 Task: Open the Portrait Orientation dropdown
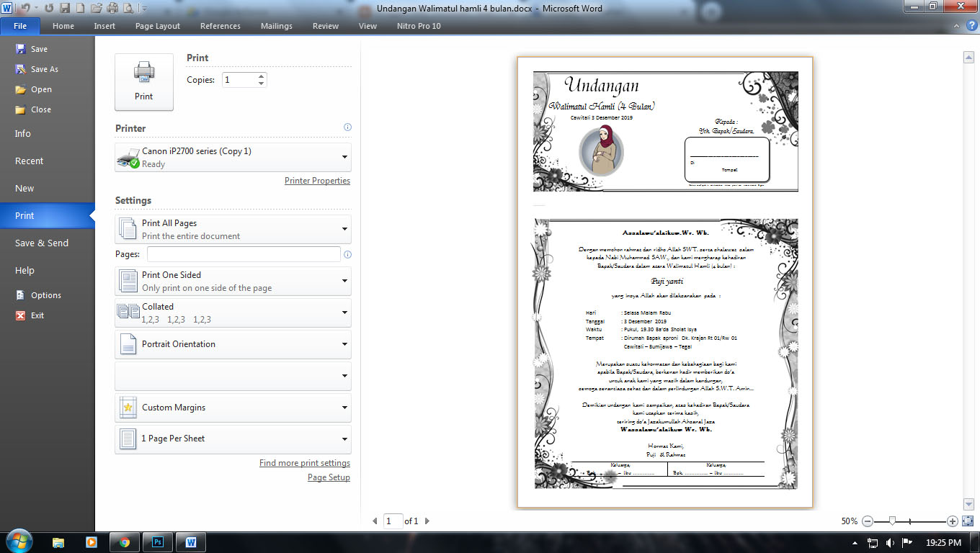point(233,344)
